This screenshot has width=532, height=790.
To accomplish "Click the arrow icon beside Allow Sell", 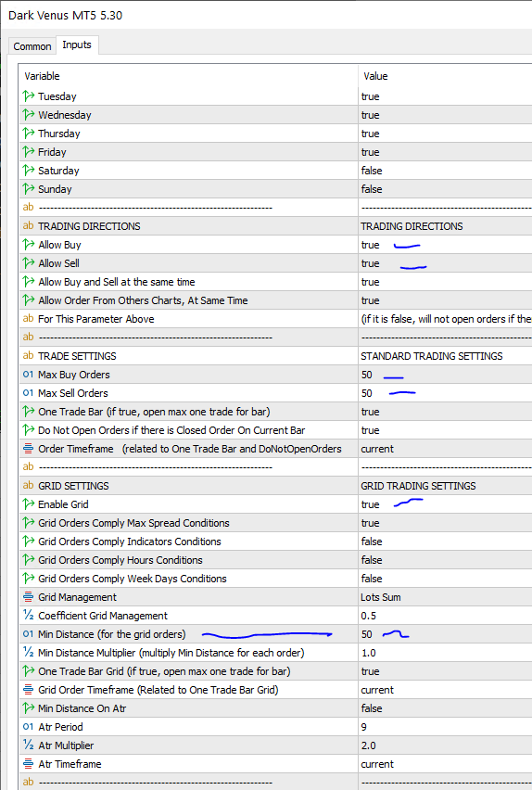I will coord(28,263).
